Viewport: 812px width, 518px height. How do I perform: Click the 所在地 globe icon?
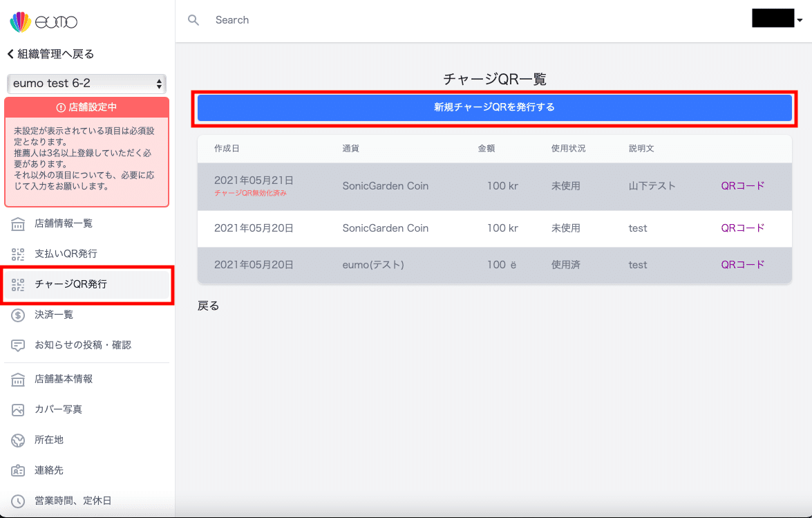18,441
